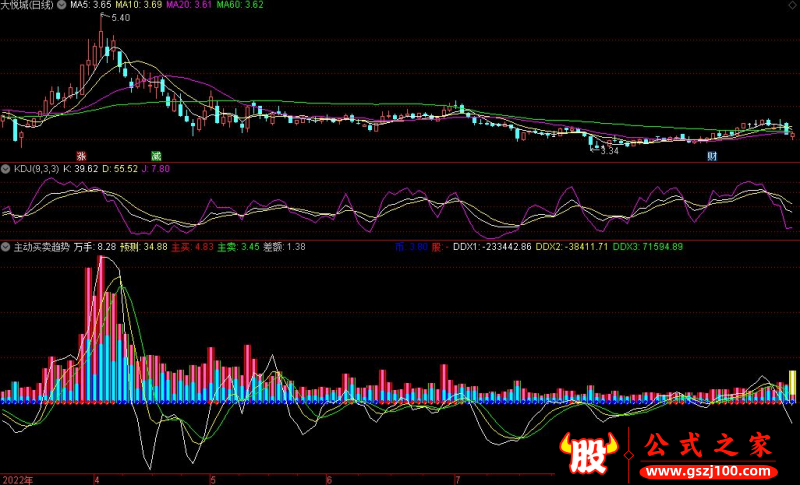Viewport: 800px width, 485px height.
Task: Click month 5 on the time axis
Action: 213,480
